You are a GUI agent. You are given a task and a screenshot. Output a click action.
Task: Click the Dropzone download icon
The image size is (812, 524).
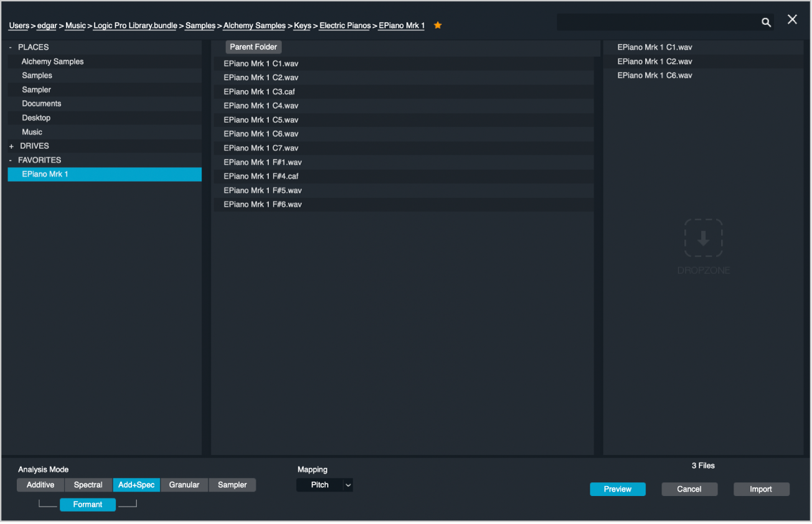click(x=704, y=238)
